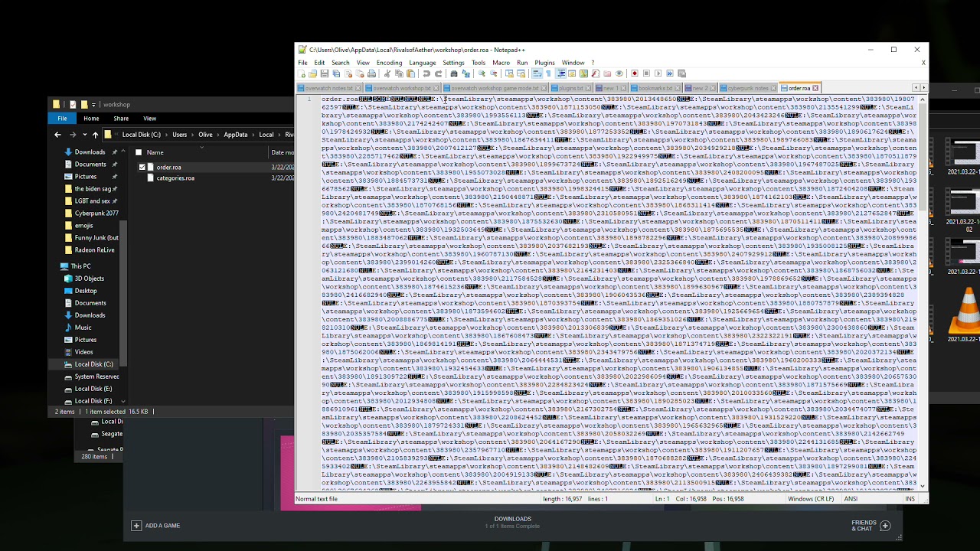Image resolution: width=980 pixels, height=551 pixels.
Task: Run macro multiple times icon
Action: [x=670, y=73]
